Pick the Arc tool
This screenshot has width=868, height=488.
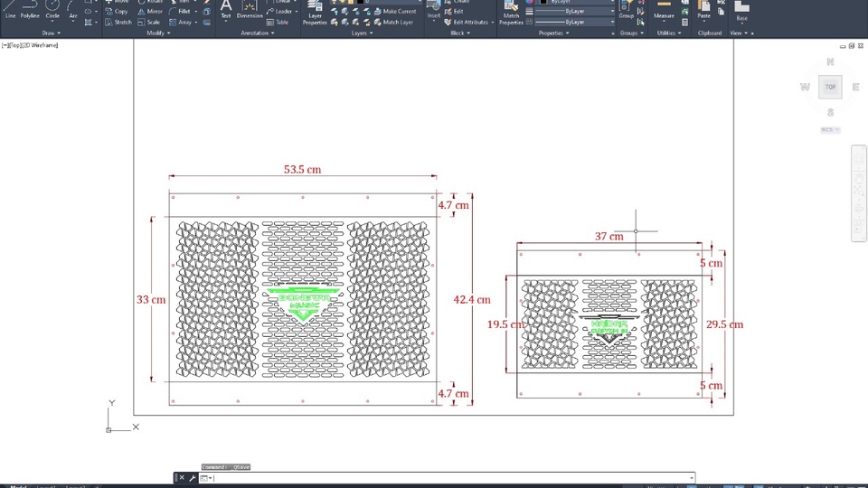pos(73,10)
